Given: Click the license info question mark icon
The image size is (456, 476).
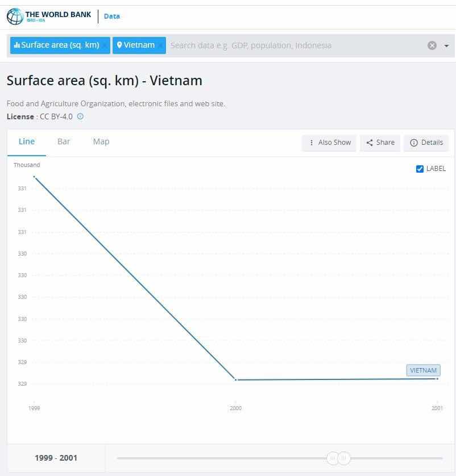Looking at the screenshot, I should (80, 116).
